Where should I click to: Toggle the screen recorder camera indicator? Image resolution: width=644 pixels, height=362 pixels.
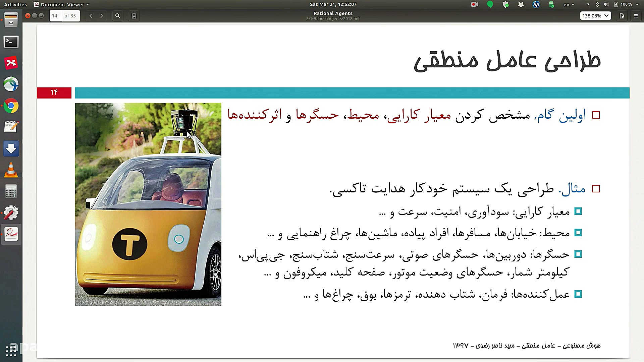(x=474, y=4)
